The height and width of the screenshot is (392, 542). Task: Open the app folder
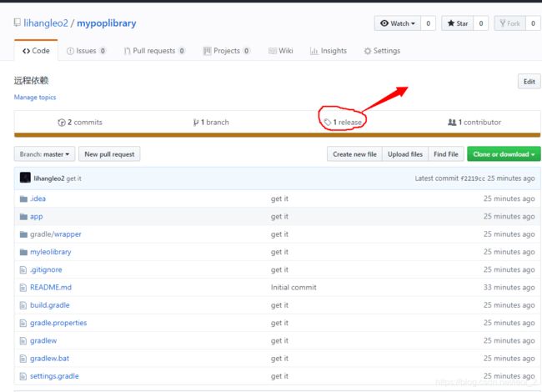(37, 217)
